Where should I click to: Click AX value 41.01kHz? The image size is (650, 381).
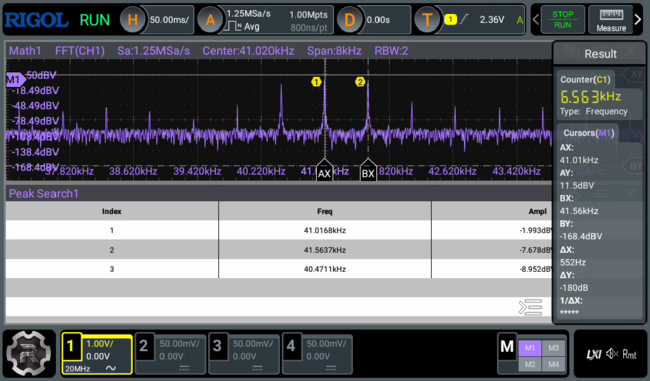(579, 160)
